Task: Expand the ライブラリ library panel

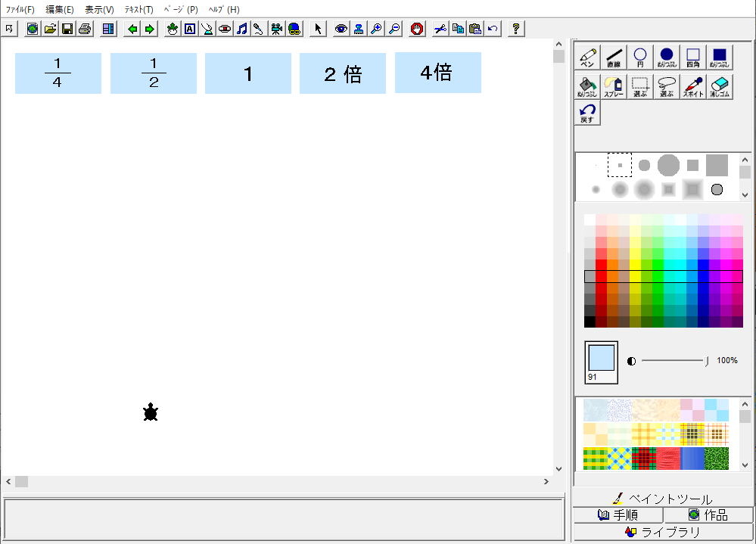Action: (663, 532)
